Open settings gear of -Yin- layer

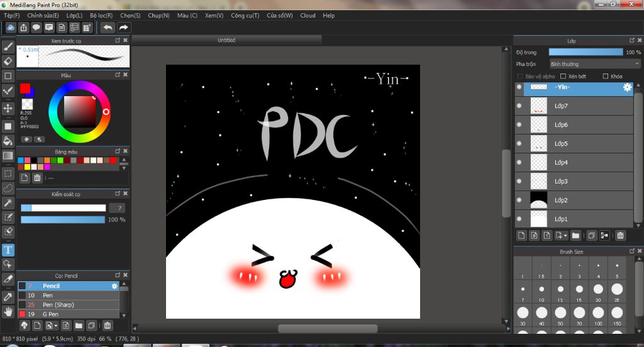coord(627,87)
